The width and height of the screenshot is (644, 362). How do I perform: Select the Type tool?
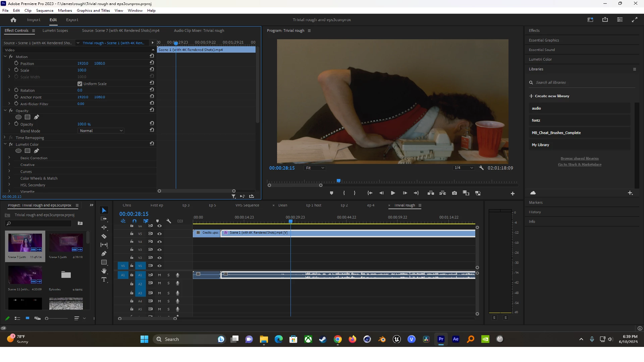click(x=104, y=280)
